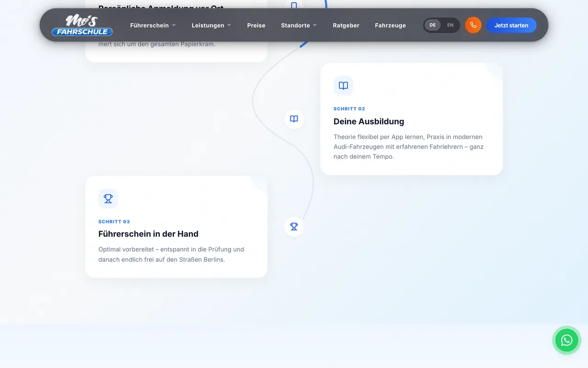The height and width of the screenshot is (368, 588).
Task: Click the SCHRITT 03 label
Action: tap(114, 222)
